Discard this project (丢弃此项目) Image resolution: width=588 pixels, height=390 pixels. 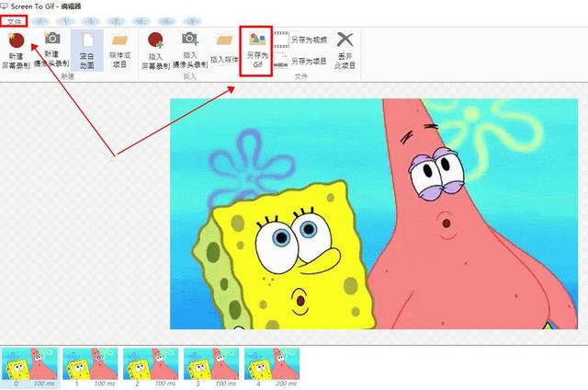point(345,51)
